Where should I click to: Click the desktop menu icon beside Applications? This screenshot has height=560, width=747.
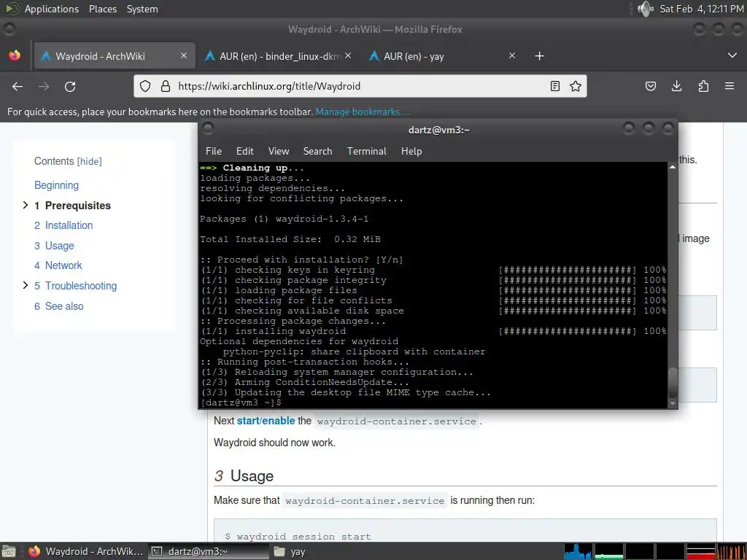click(x=12, y=9)
